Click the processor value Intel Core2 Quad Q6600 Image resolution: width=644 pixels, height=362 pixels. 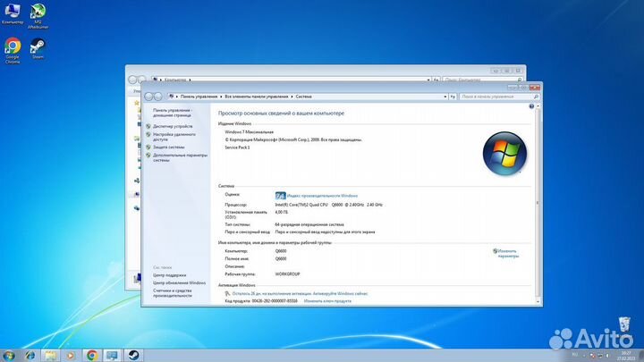(328, 205)
